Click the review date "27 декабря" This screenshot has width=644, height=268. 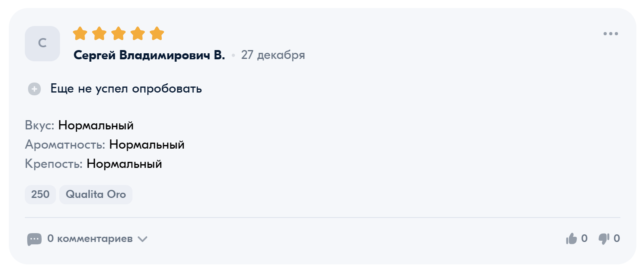pyautogui.click(x=273, y=55)
